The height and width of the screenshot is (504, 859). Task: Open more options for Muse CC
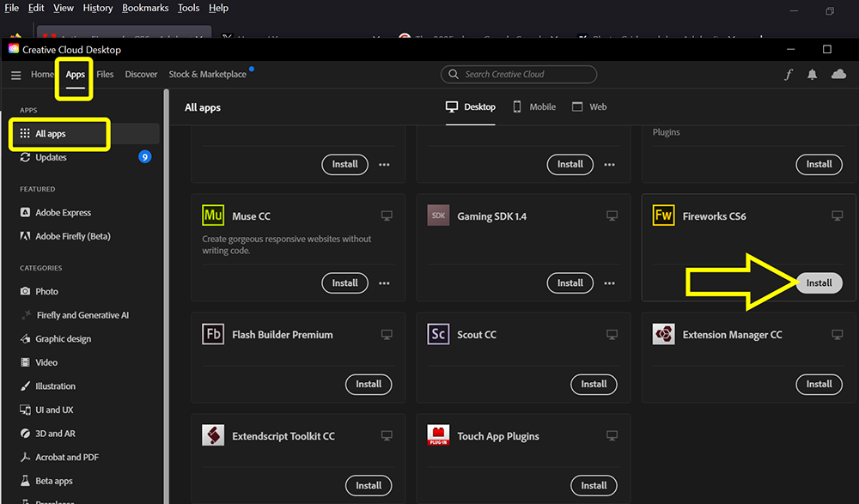pos(384,282)
